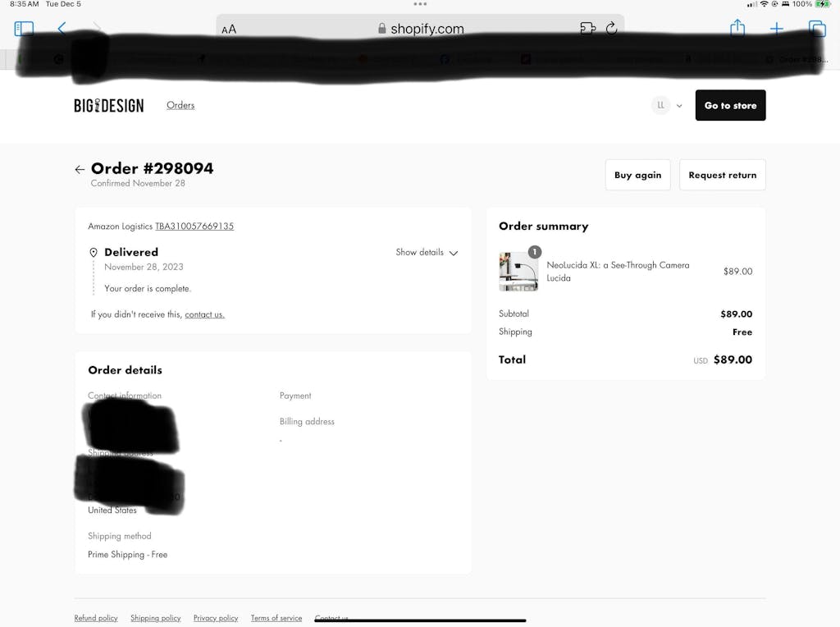Open the Safari share icon

pyautogui.click(x=737, y=27)
